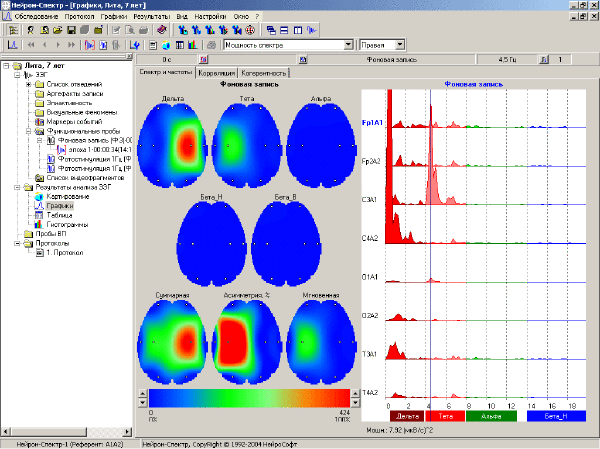Open the Мощность спектра dropdown
This screenshot has width=600, height=449.
[348, 45]
